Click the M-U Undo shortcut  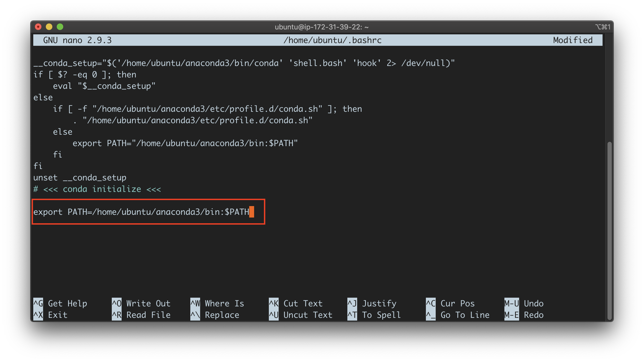(524, 303)
